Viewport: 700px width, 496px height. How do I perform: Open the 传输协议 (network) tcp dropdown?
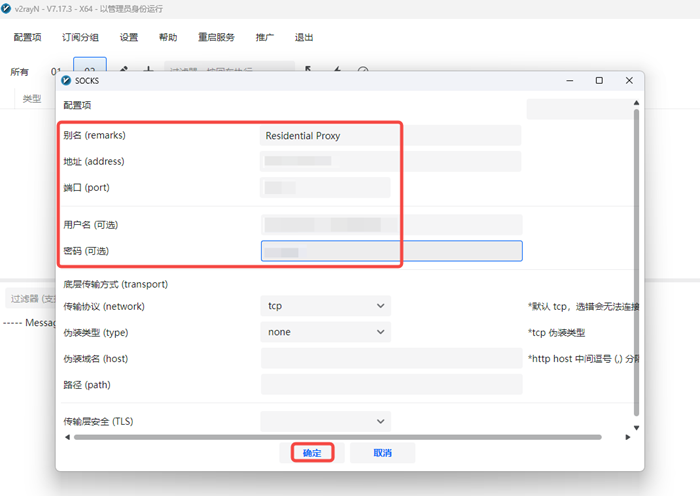[325, 306]
